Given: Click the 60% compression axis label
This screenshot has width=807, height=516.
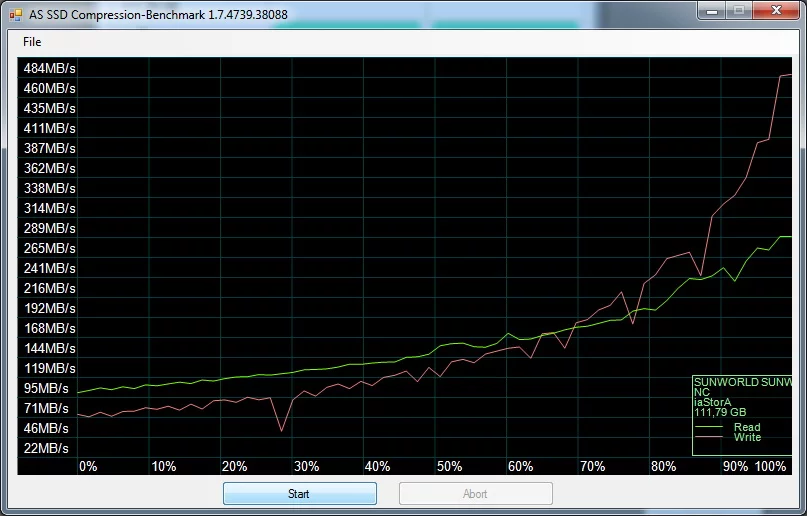Looking at the screenshot, I should 520,467.
